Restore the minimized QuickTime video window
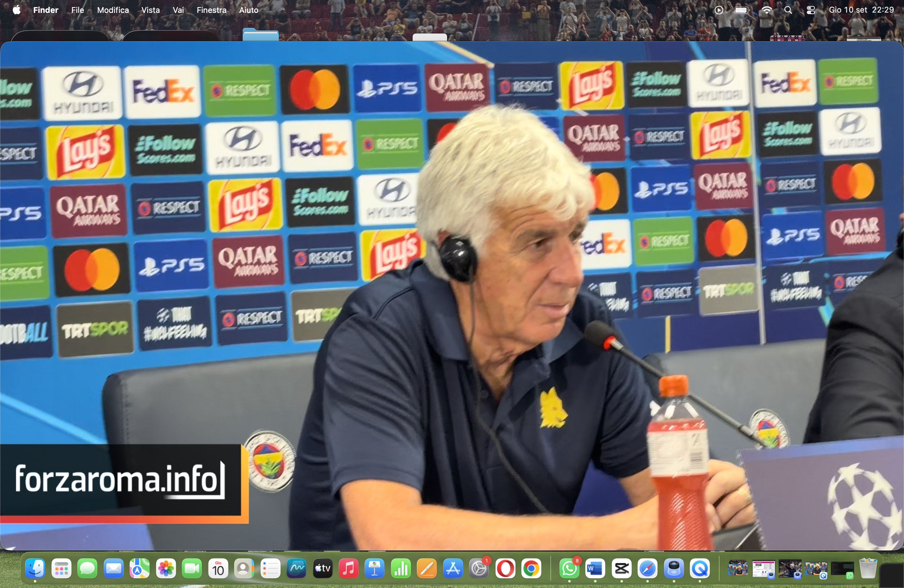 point(816,570)
